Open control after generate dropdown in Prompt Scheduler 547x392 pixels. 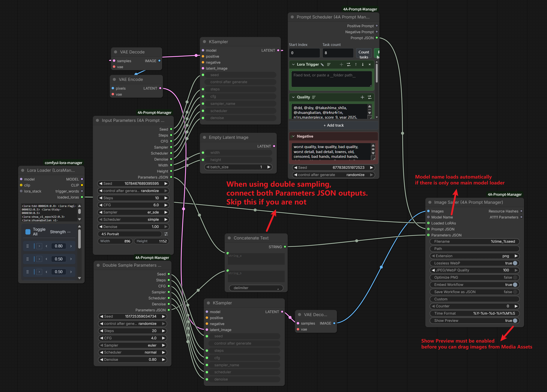(x=334, y=175)
